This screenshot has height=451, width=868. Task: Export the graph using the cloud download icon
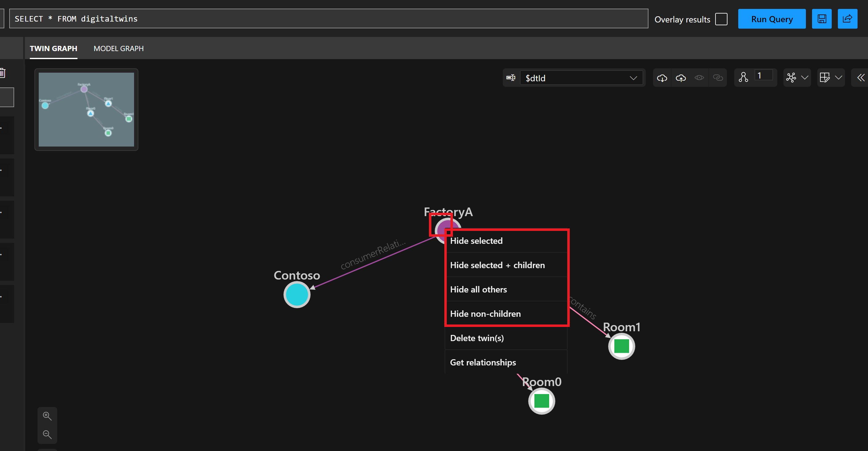pyautogui.click(x=662, y=78)
